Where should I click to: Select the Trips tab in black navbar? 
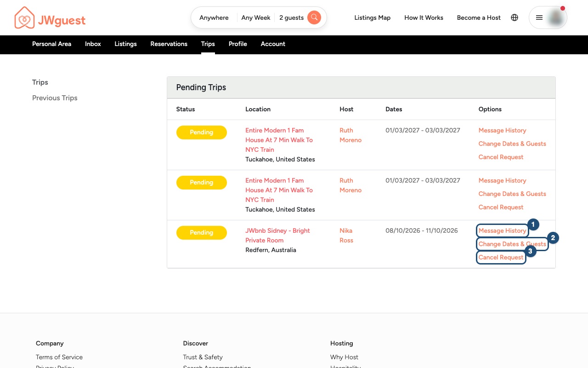(x=208, y=44)
